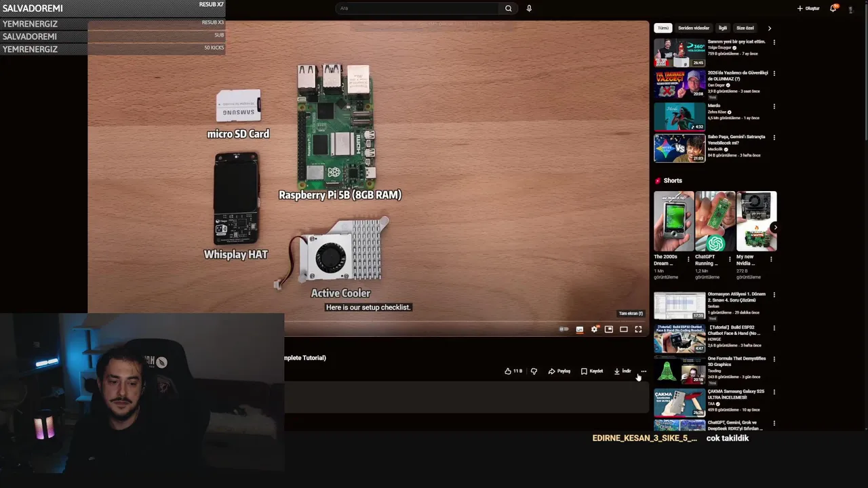Click Can Değer channel name
The width and height of the screenshot is (868, 488).
(x=716, y=85)
